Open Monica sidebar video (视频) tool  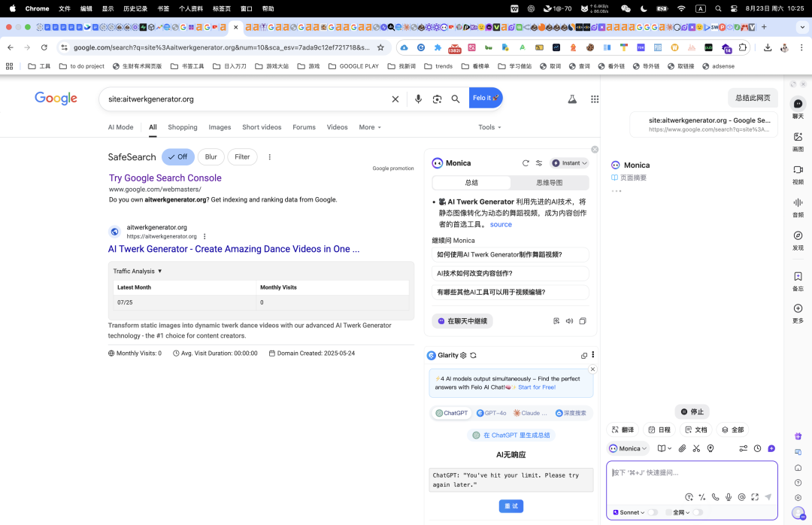point(798,169)
